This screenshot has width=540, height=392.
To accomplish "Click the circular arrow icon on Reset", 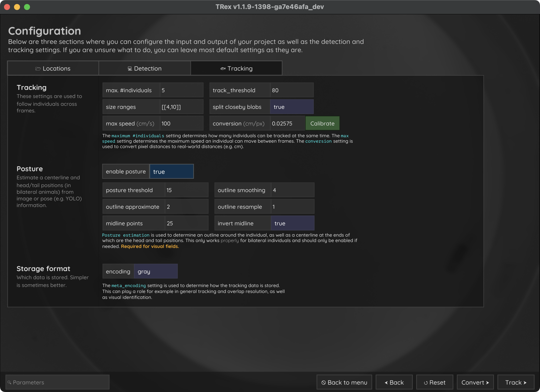I will [x=426, y=382].
